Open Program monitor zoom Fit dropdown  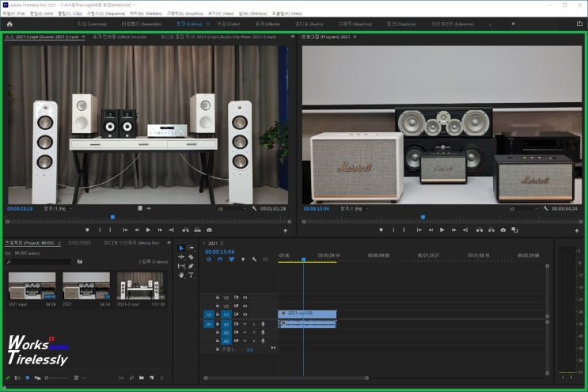pos(355,208)
